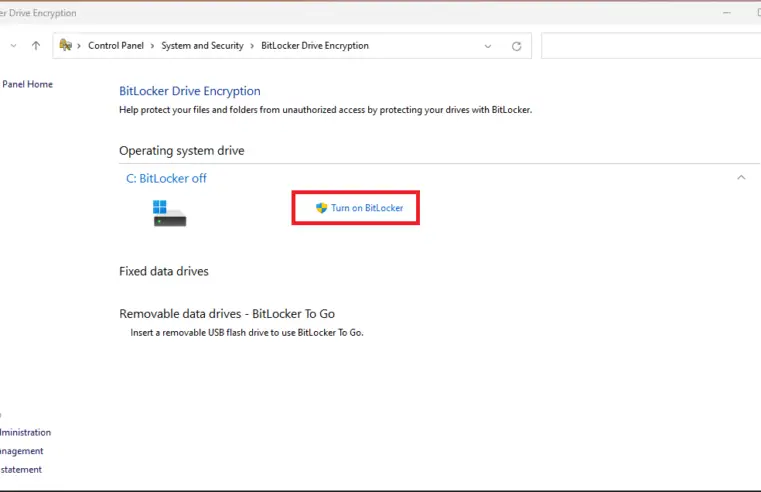This screenshot has height=492, width=761.
Task: Open the chevron before the Control Panel breadcrumb
Action: (x=81, y=46)
